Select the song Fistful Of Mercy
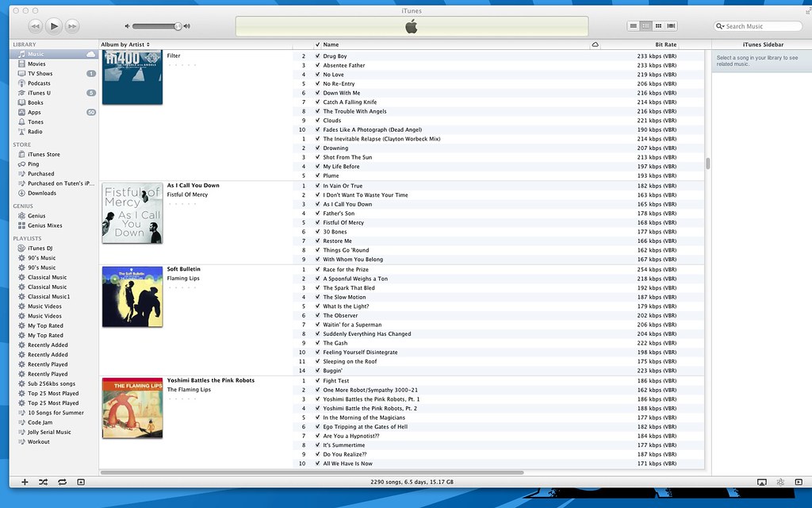 click(343, 222)
